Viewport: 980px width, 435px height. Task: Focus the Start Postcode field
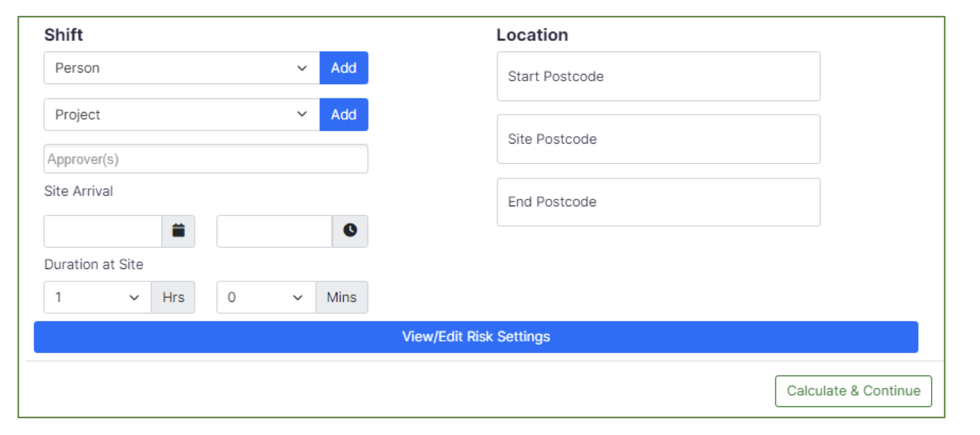click(x=658, y=77)
